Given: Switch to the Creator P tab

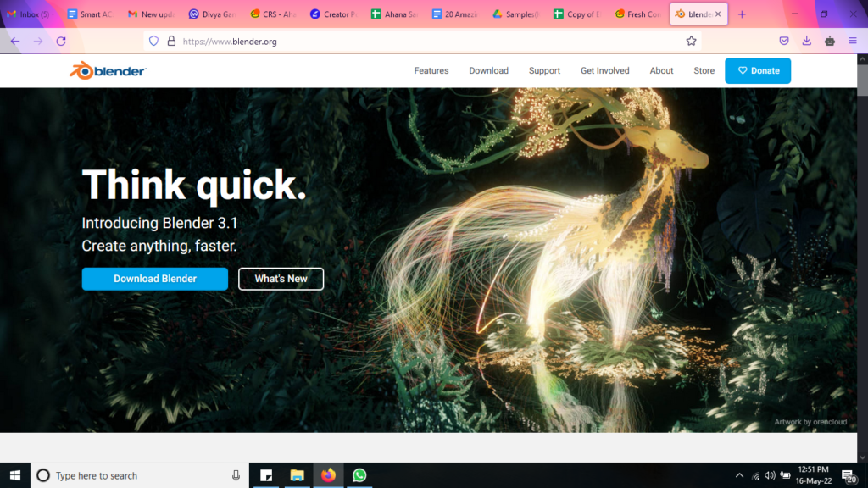Looking at the screenshot, I should 334,14.
